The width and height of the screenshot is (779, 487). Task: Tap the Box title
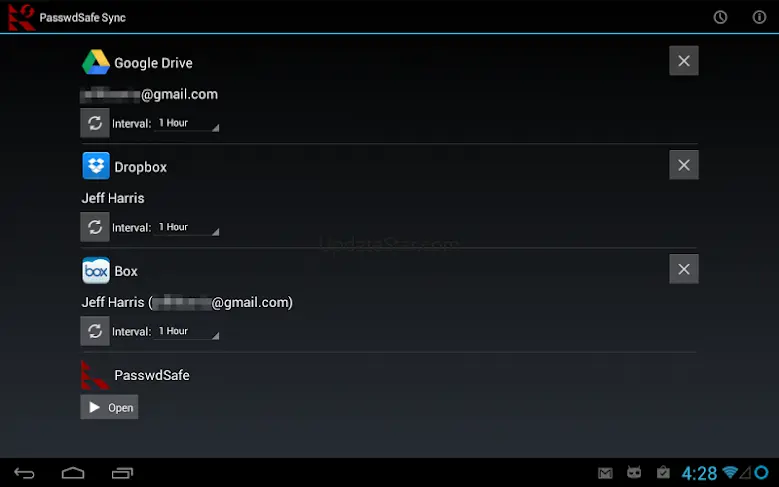pyautogui.click(x=126, y=271)
